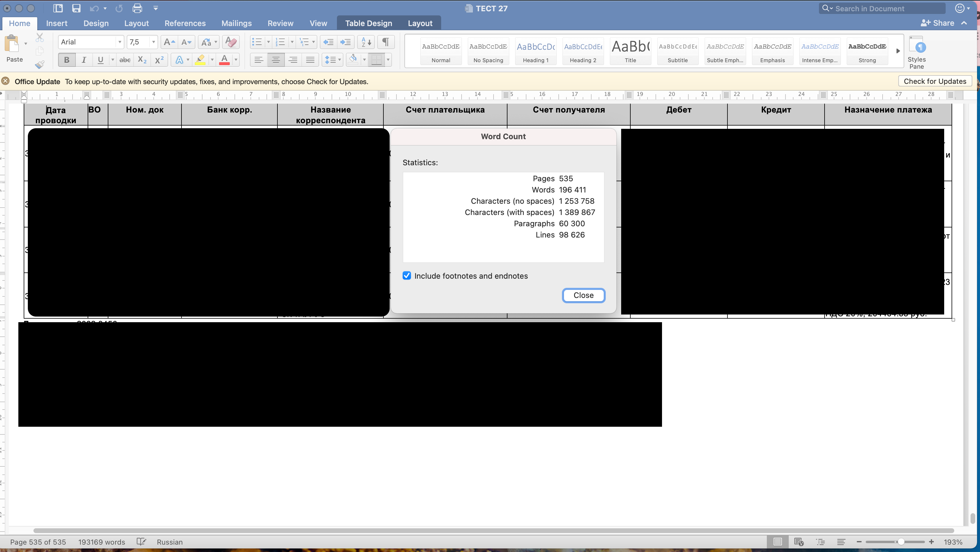Toggle strikethrough formatting
This screenshot has height=552, width=980.
(x=125, y=59)
